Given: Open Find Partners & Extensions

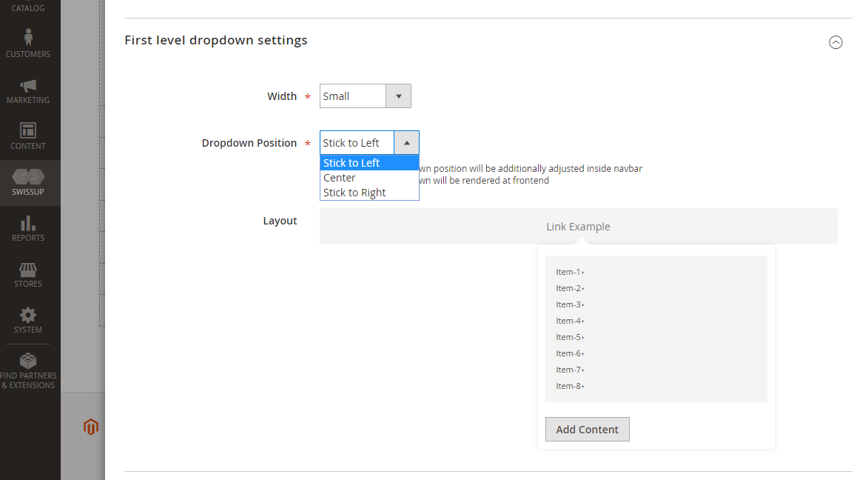Looking at the screenshot, I should point(28,371).
